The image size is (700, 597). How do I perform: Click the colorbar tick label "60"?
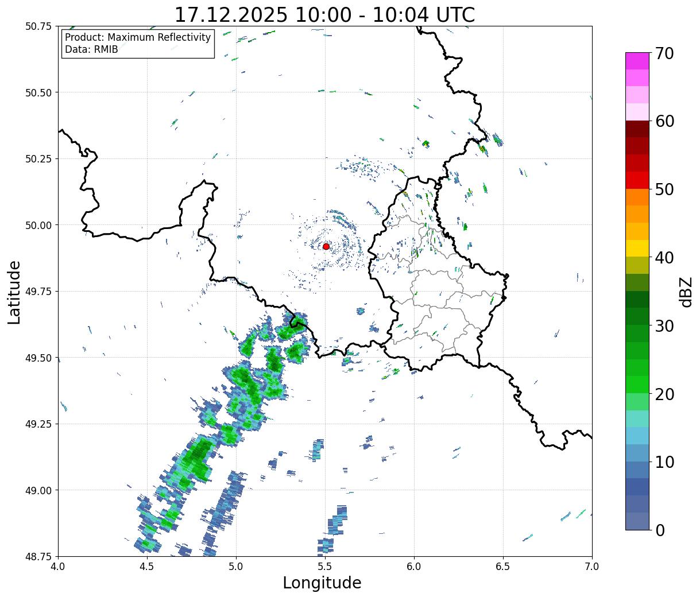pos(664,121)
